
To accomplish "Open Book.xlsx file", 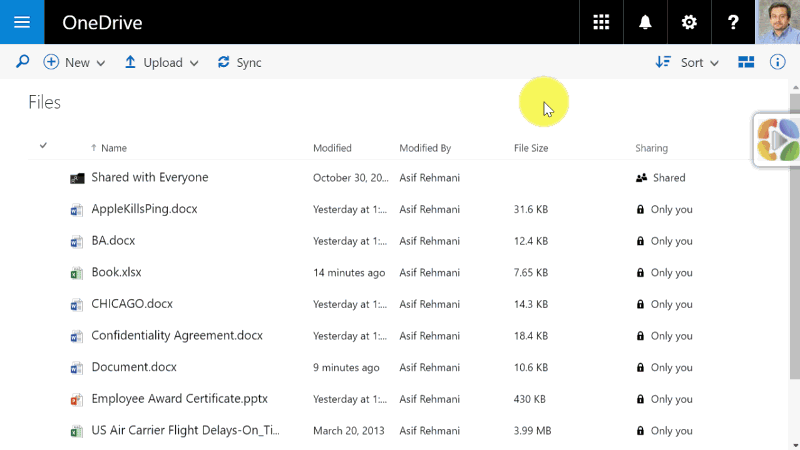I will click(x=116, y=272).
